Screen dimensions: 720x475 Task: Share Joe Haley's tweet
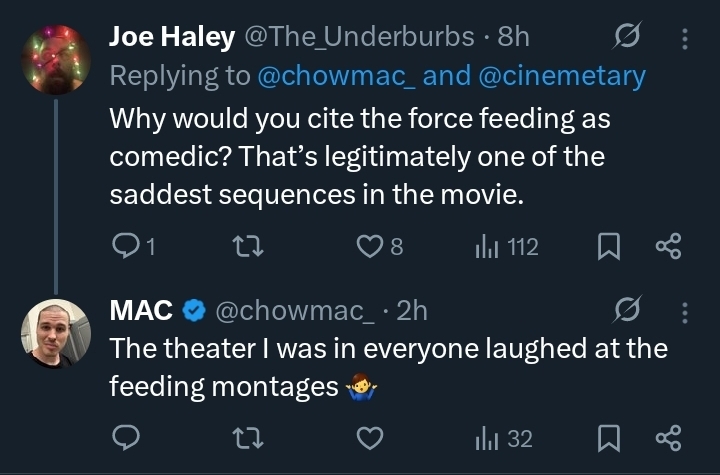coord(668,246)
